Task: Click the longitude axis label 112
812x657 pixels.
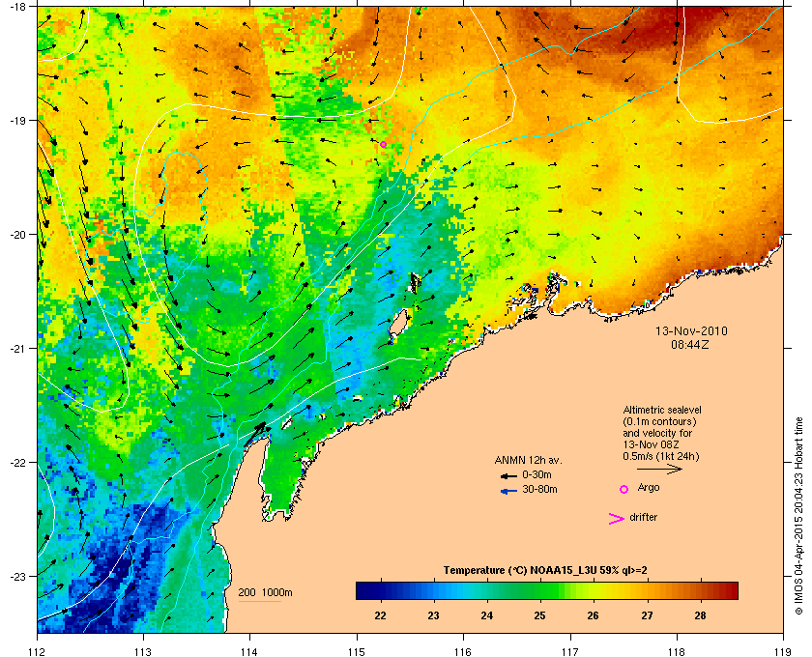Action: pos(38,651)
